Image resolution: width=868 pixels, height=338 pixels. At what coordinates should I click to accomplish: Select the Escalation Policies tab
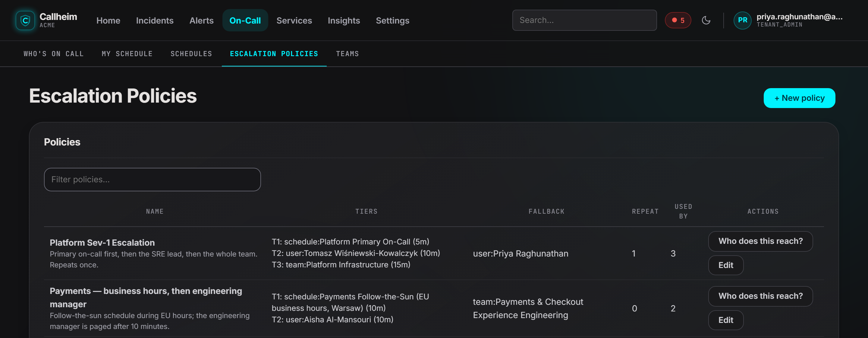274,54
